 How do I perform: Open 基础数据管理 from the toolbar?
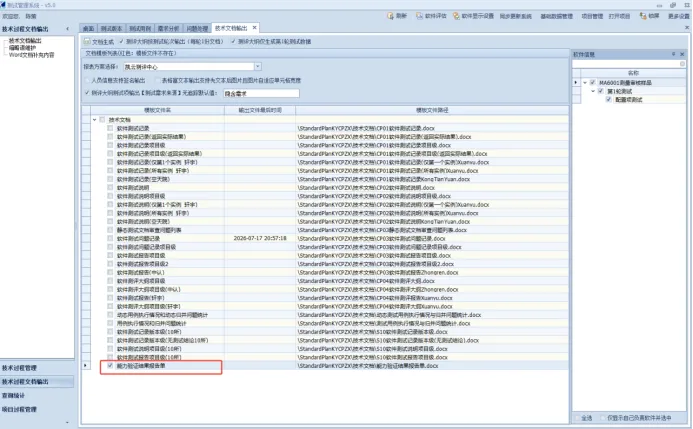click(x=556, y=16)
